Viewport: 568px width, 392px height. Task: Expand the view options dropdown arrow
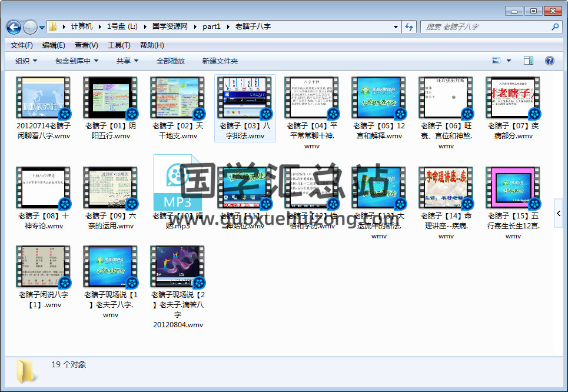tap(509, 61)
